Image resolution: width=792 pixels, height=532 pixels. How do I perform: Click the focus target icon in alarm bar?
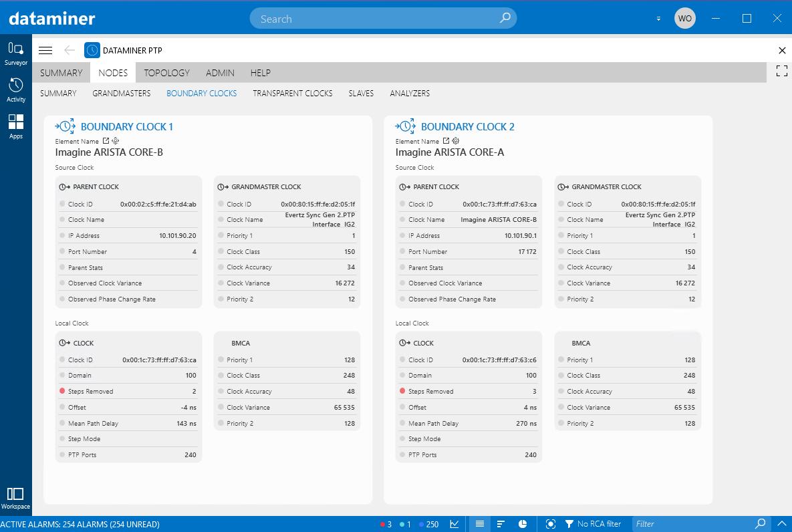(x=551, y=524)
